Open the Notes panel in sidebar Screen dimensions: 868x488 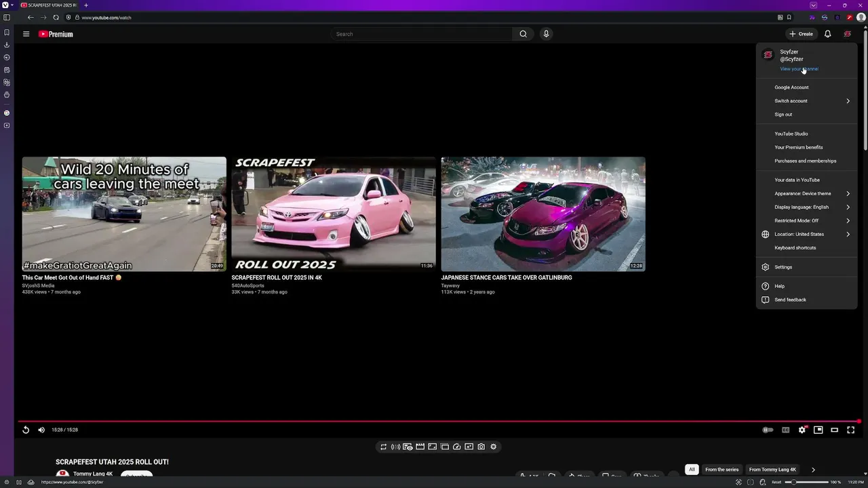pyautogui.click(x=7, y=70)
